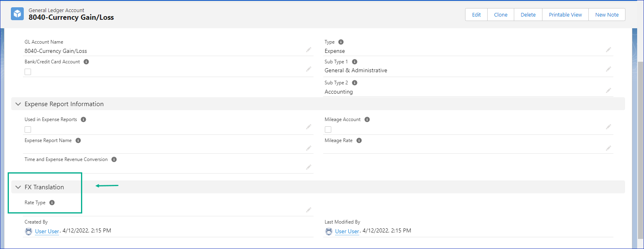Collapse the Expense Report Information section
Image resolution: width=644 pixels, height=249 pixels.
tap(18, 104)
